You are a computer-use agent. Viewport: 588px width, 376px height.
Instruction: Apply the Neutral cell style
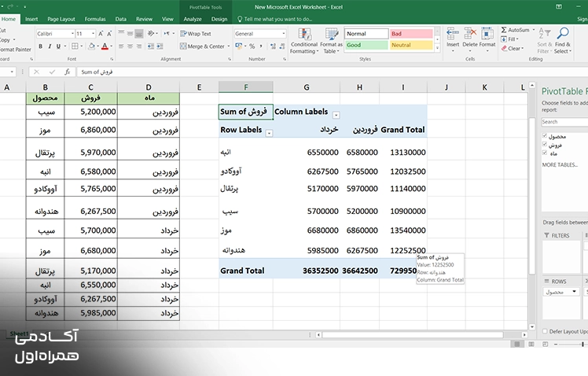411,45
